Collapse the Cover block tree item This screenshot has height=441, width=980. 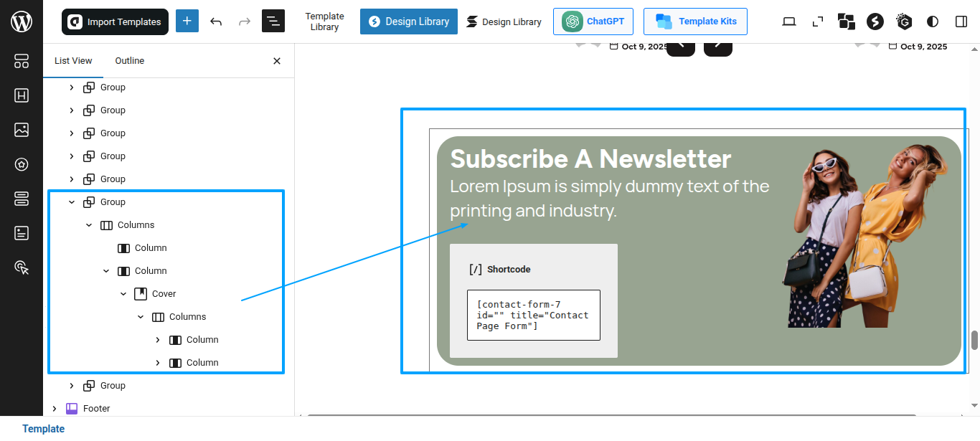coord(123,294)
